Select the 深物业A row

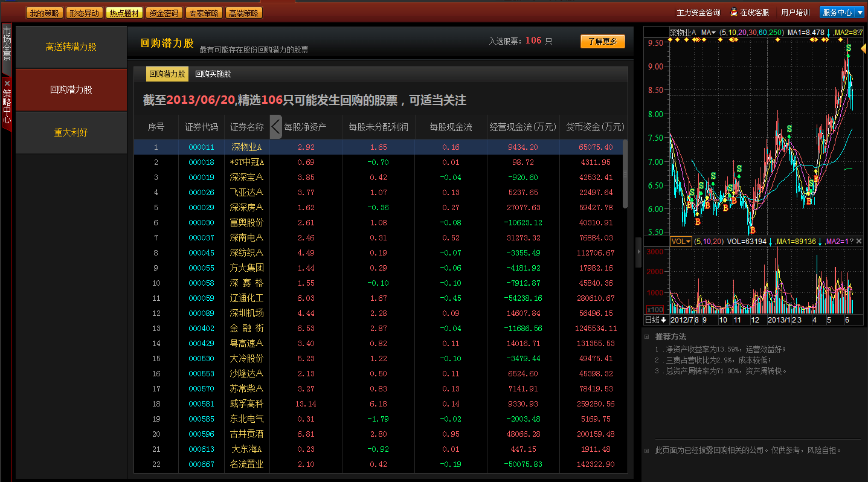(378, 147)
